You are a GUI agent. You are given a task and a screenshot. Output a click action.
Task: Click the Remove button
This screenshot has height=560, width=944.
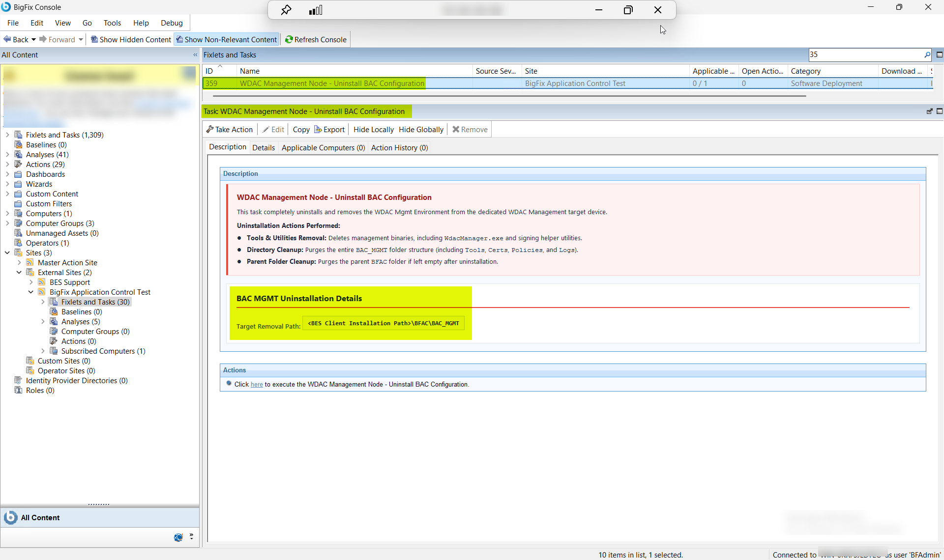(470, 129)
